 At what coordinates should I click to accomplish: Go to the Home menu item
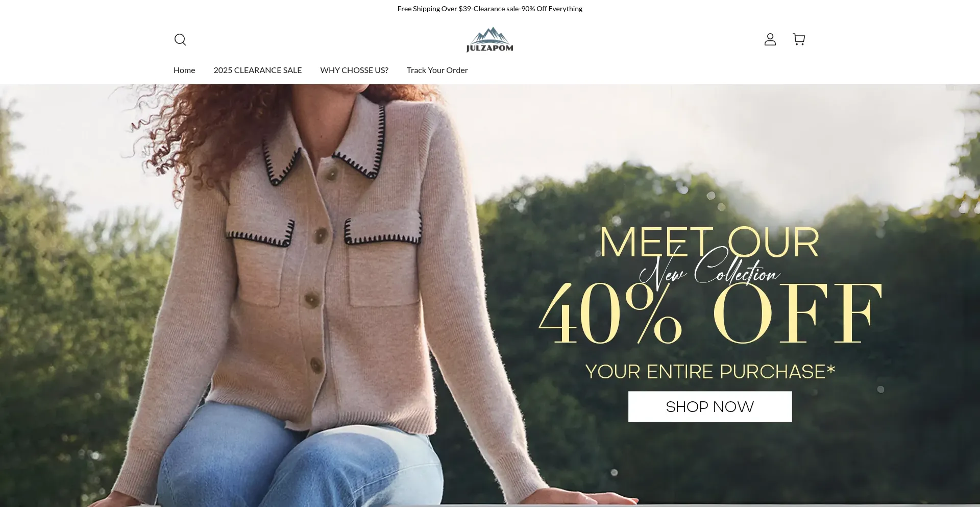pyautogui.click(x=184, y=70)
